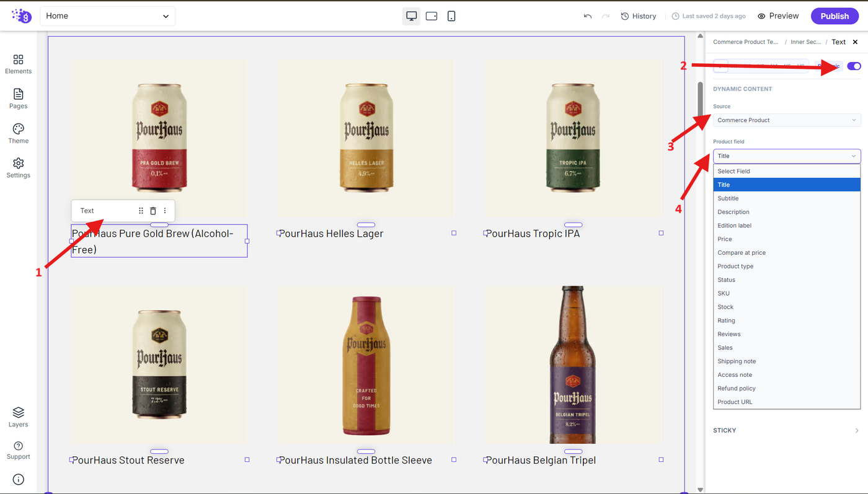Expand the Sticky section

787,430
